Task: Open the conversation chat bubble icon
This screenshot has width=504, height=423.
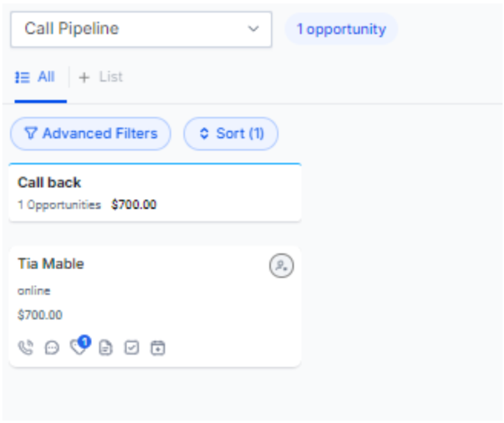Action: point(52,347)
